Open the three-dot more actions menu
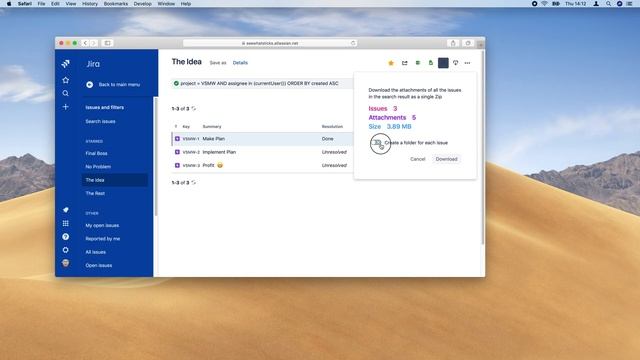640x360 pixels. (x=467, y=63)
